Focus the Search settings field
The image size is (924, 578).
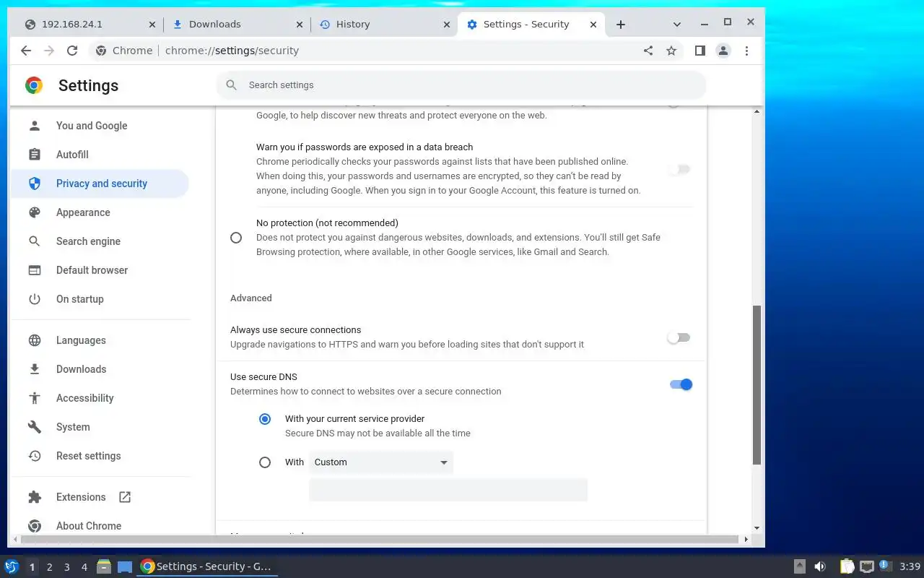[461, 85]
